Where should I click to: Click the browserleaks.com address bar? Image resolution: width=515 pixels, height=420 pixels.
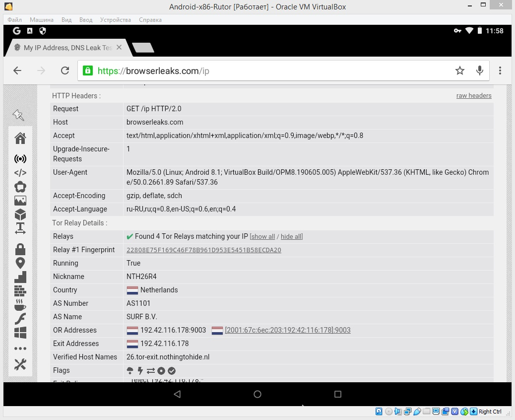coord(268,70)
